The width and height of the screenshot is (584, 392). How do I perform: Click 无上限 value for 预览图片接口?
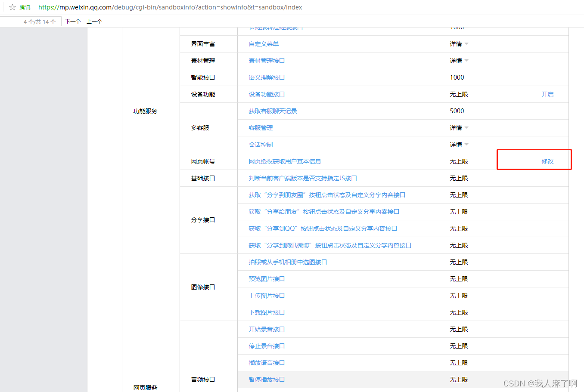point(459,279)
